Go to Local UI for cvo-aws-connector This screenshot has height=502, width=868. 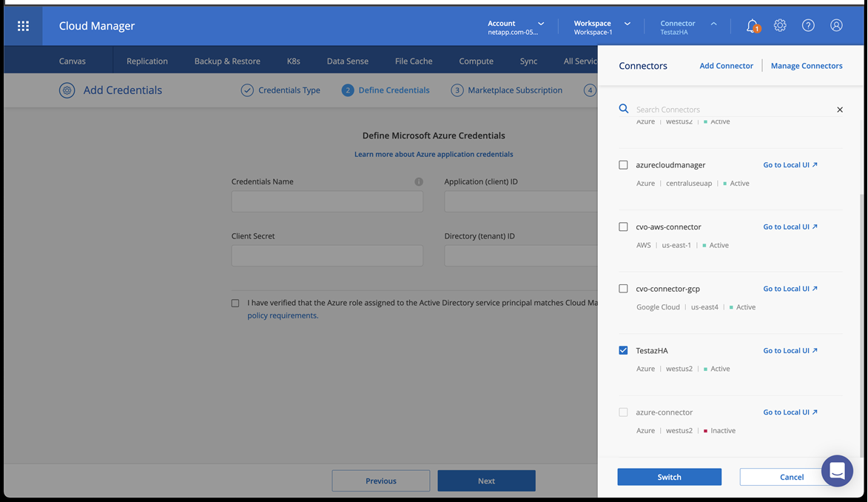point(790,227)
